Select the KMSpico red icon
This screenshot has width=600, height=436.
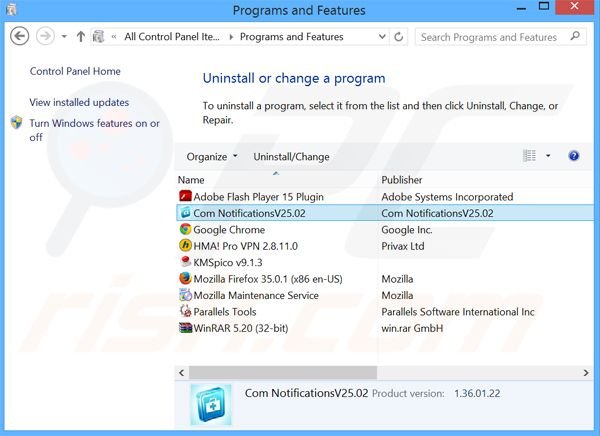(x=185, y=262)
